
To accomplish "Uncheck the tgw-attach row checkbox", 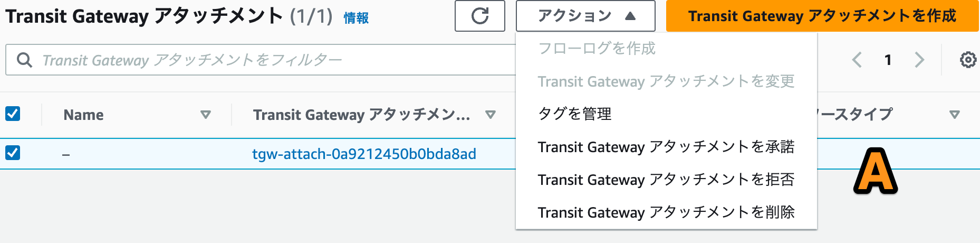I will [13, 153].
